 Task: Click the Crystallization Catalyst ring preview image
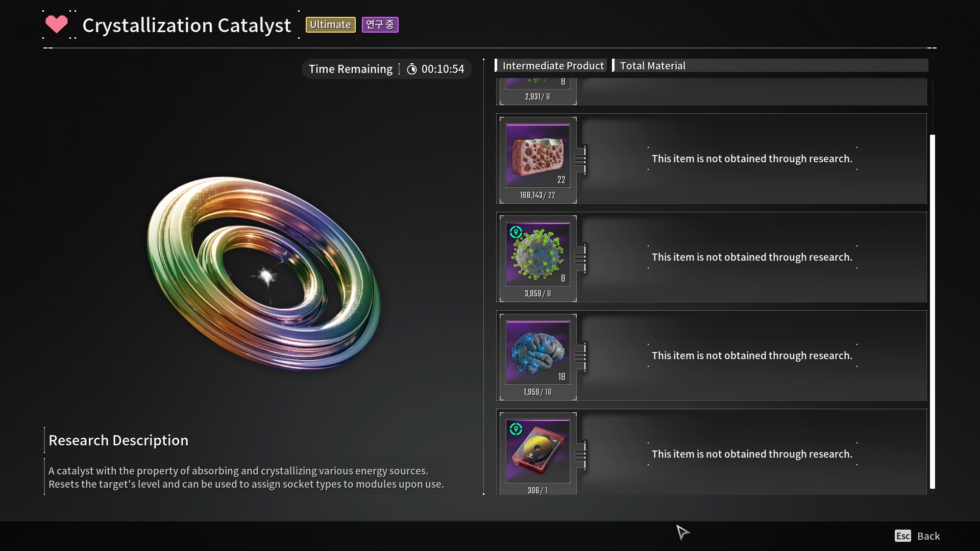click(263, 273)
